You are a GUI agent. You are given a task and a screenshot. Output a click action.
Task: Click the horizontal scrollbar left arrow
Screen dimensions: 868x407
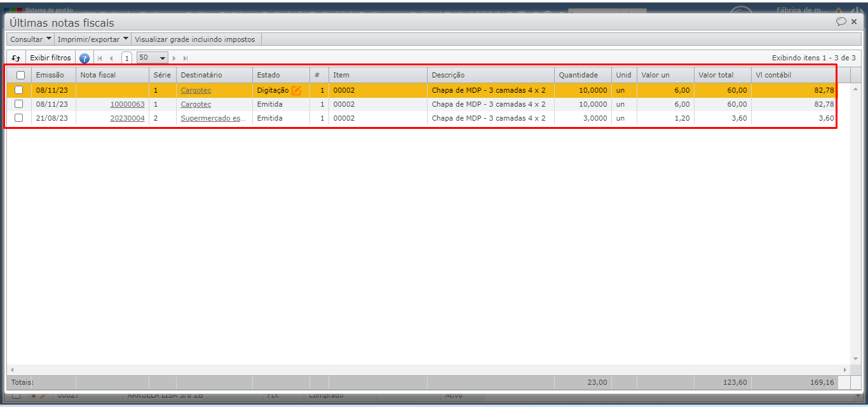12,370
